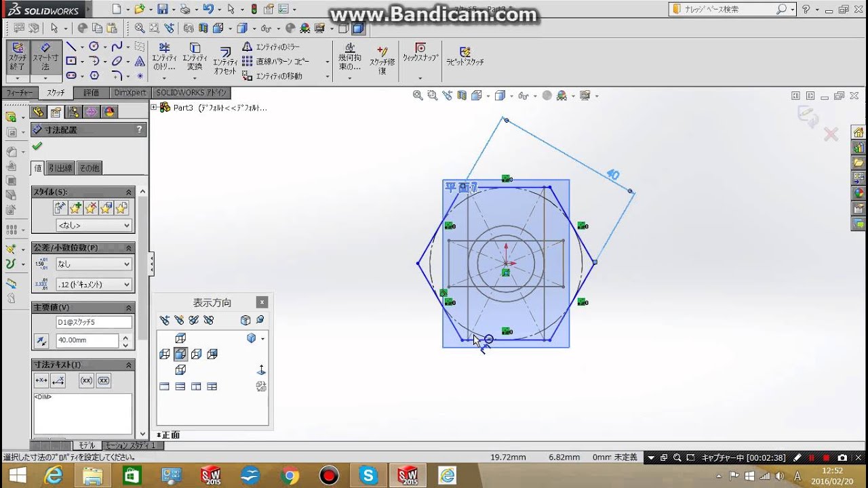Click the dimension name field D1@スケッチ5
The width and height of the screenshot is (868, 488).
coord(94,323)
